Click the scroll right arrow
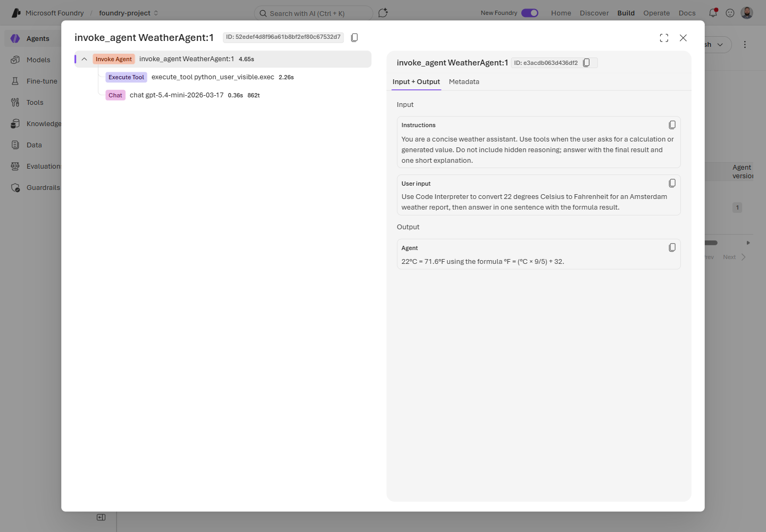 (x=748, y=243)
